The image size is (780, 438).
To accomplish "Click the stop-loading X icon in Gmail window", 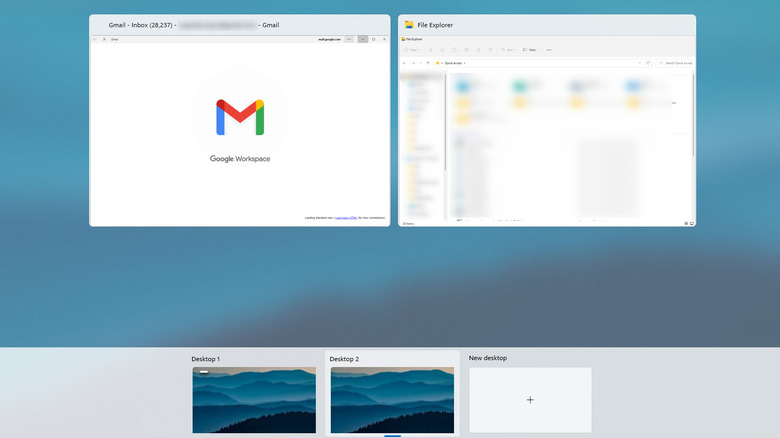I will [104, 39].
